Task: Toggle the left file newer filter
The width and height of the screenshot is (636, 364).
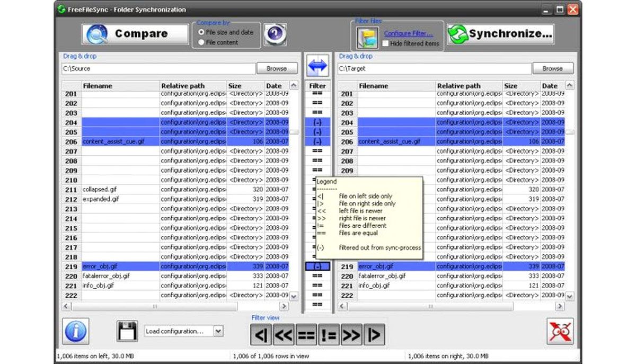Action: [x=284, y=334]
